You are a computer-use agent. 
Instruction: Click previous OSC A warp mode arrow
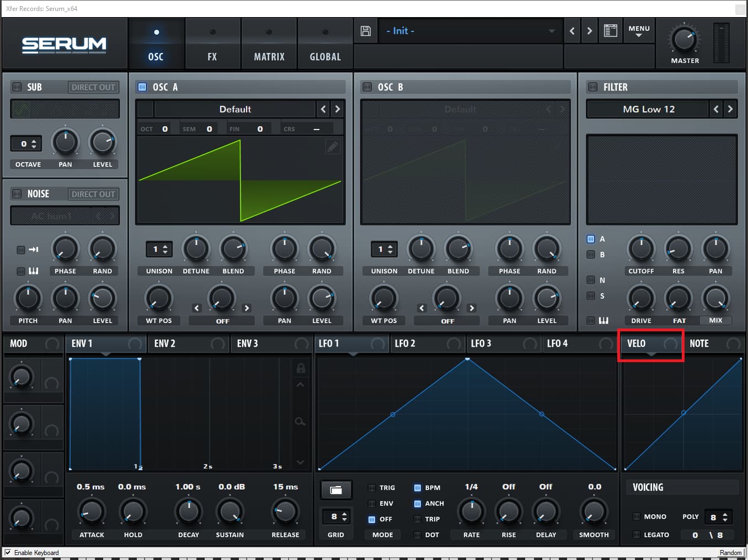[197, 308]
